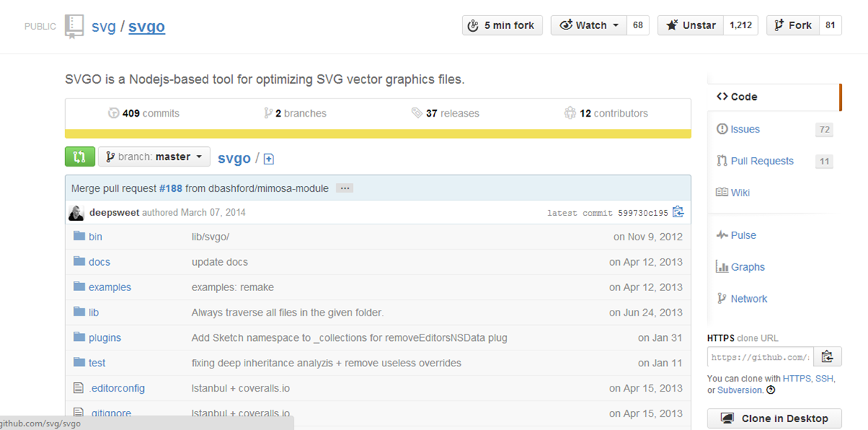View the 1,212 stargazers count

pos(741,25)
